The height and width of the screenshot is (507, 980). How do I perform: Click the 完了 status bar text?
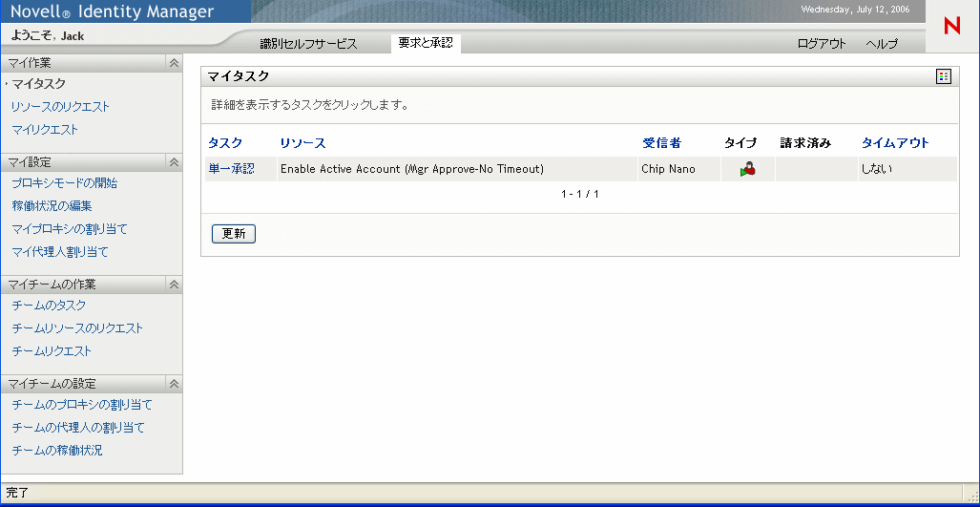[17, 493]
